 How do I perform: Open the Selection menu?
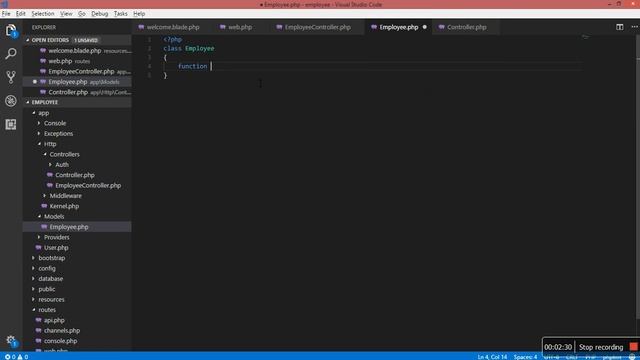pyautogui.click(x=43, y=13)
